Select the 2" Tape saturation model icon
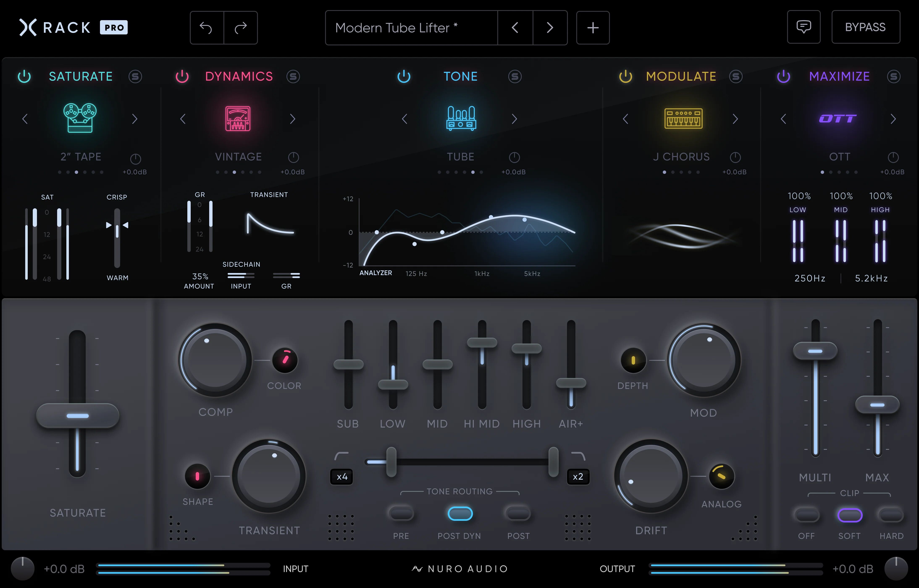The image size is (919, 588). [x=81, y=118]
